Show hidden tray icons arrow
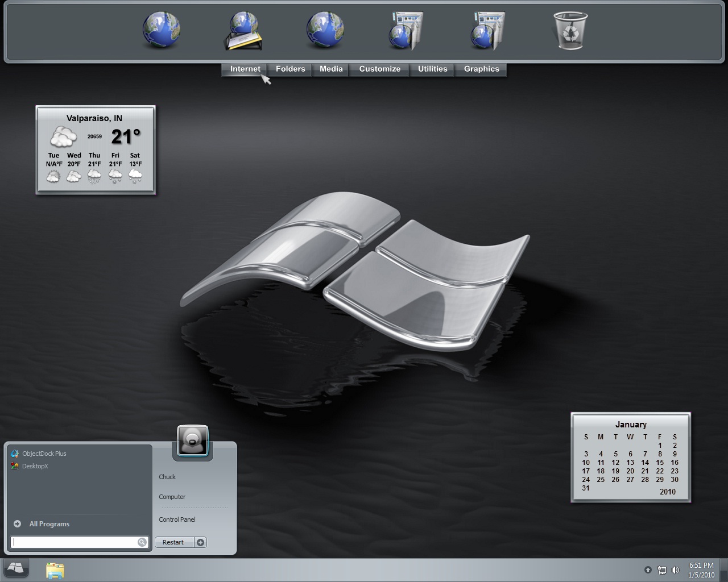 (x=648, y=570)
